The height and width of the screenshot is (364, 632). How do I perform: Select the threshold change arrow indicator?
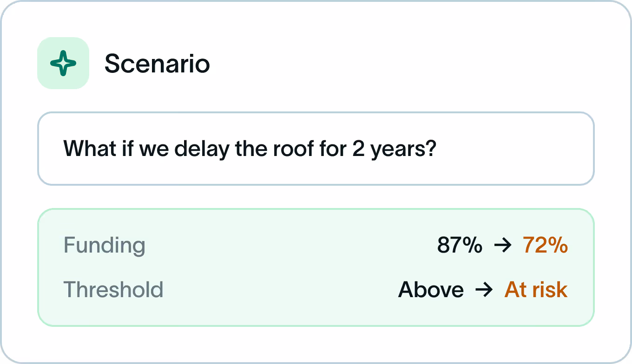[x=485, y=290]
